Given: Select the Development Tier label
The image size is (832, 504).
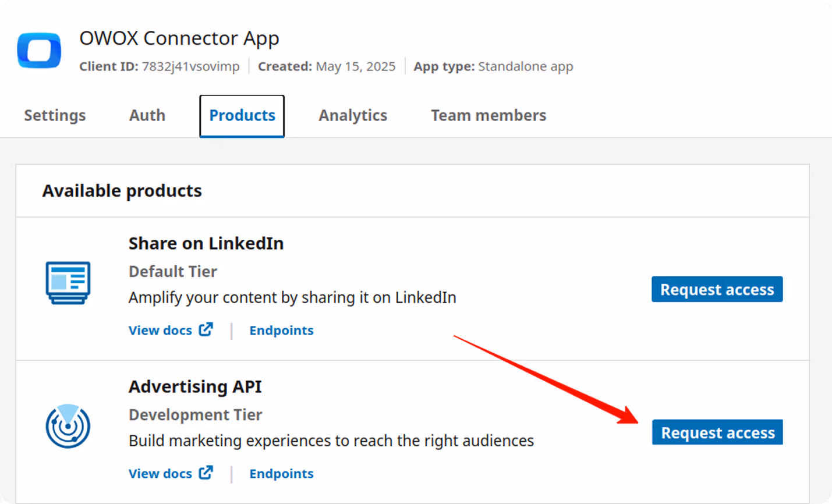Looking at the screenshot, I should (x=195, y=414).
